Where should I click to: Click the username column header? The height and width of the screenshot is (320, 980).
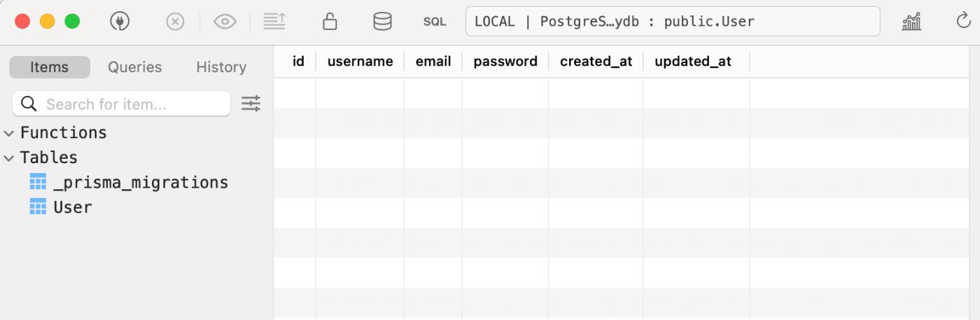click(x=360, y=62)
